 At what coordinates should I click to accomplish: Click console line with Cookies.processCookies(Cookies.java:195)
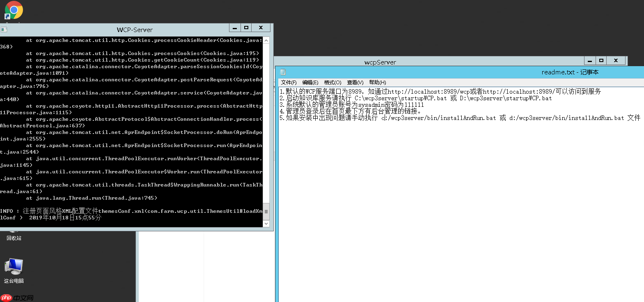[142, 53]
